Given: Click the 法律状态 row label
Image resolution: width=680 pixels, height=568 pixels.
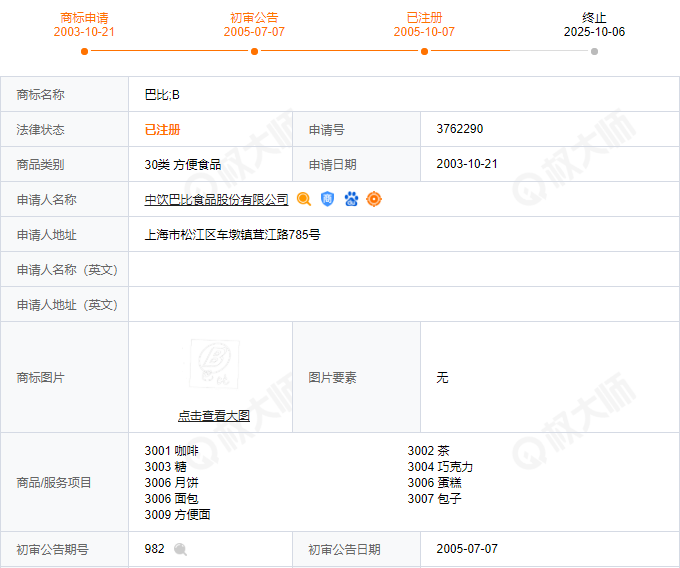Looking at the screenshot, I should click(40, 130).
